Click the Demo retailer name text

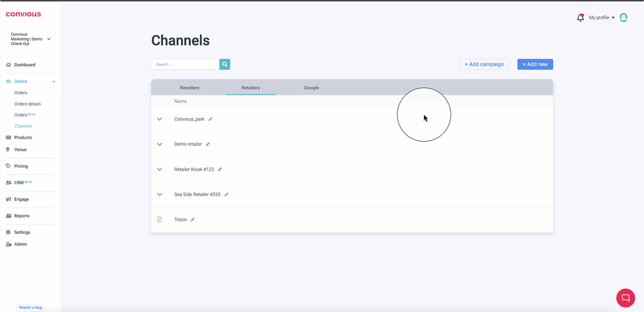tap(188, 144)
